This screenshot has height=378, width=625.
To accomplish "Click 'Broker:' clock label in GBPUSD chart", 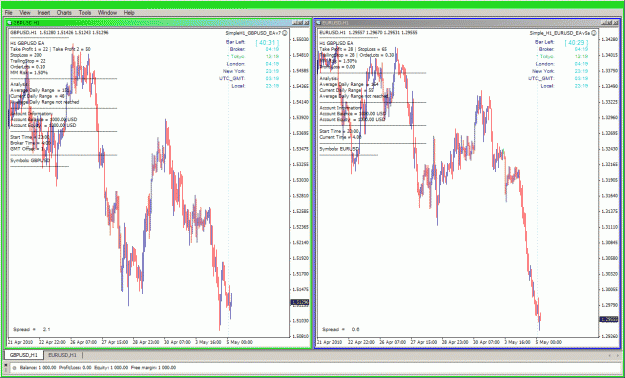I will pyautogui.click(x=238, y=49).
